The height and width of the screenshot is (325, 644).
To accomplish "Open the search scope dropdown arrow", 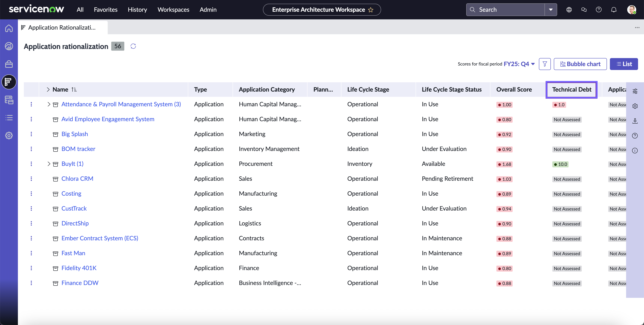I will point(551,10).
